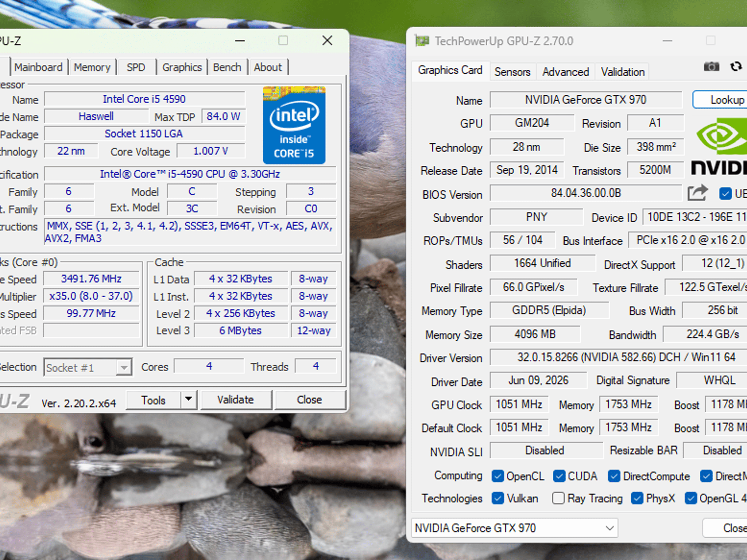Toggle the CUDA checkbox
Screen dimensions: 747x560
click(559, 476)
